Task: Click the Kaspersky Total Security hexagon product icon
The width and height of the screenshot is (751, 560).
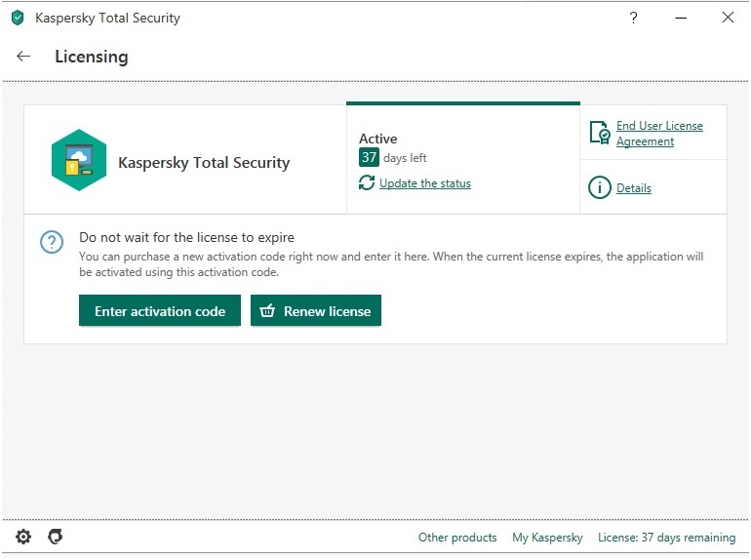Action: (x=79, y=161)
